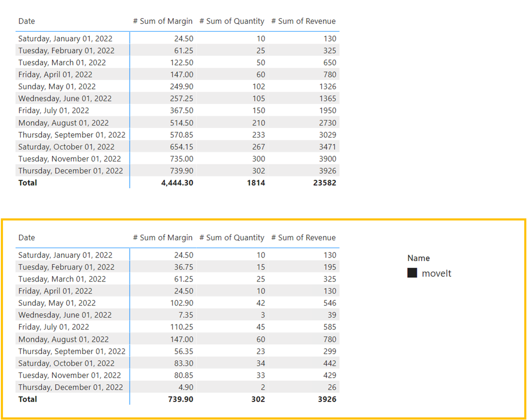Click margin value 249.90 in top table

coord(182,86)
